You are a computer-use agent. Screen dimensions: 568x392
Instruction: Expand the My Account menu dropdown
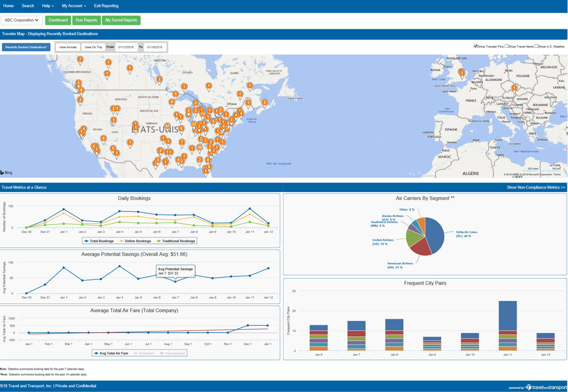coord(74,6)
